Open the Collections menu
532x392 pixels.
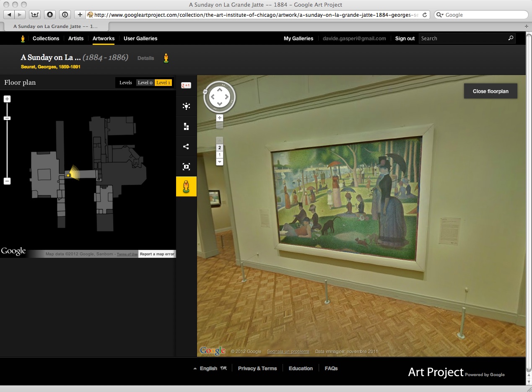point(46,39)
